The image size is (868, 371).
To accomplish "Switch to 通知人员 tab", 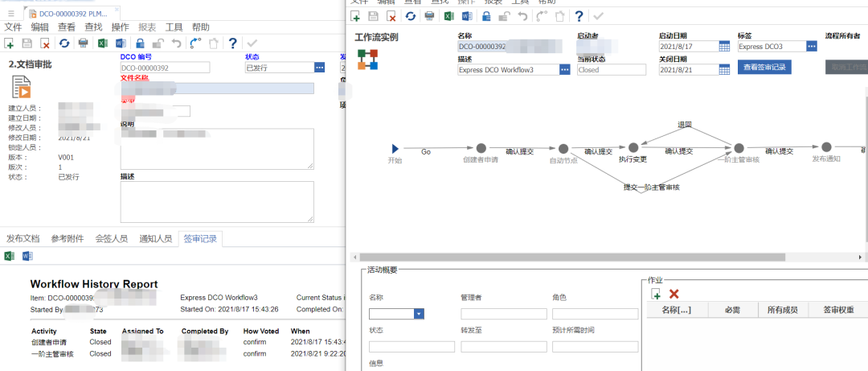I will [156, 239].
